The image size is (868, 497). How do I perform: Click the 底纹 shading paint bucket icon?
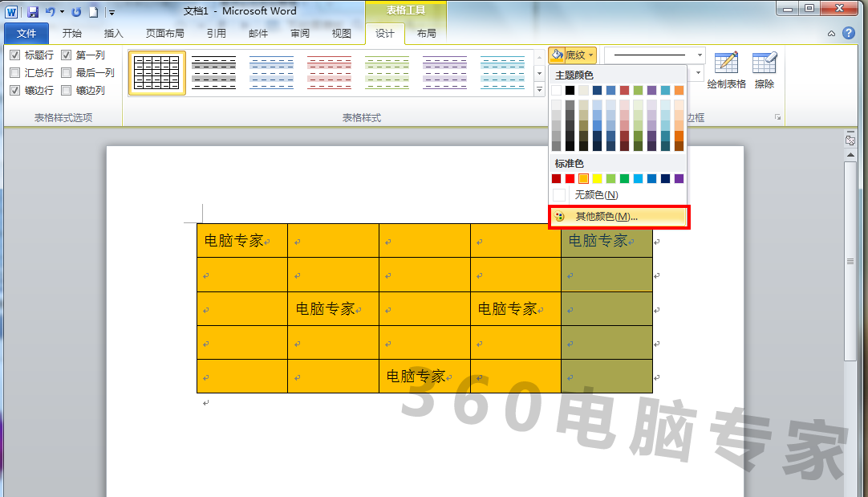click(x=556, y=55)
